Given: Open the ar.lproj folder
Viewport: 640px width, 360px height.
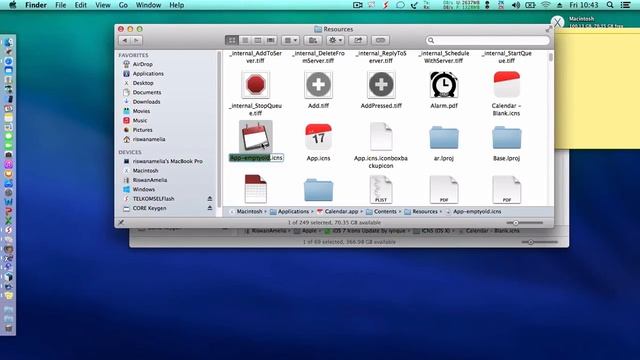Looking at the screenshot, I should (x=444, y=138).
